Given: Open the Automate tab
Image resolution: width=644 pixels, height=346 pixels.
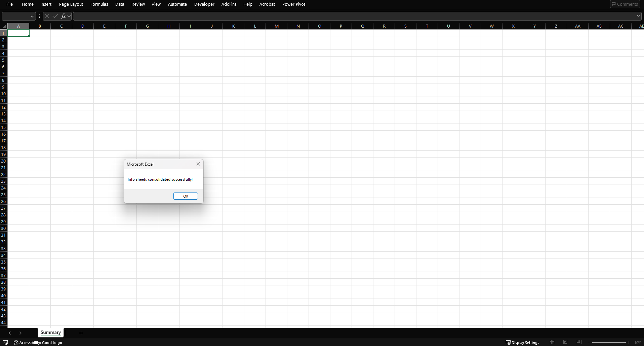Looking at the screenshot, I should point(177,4).
